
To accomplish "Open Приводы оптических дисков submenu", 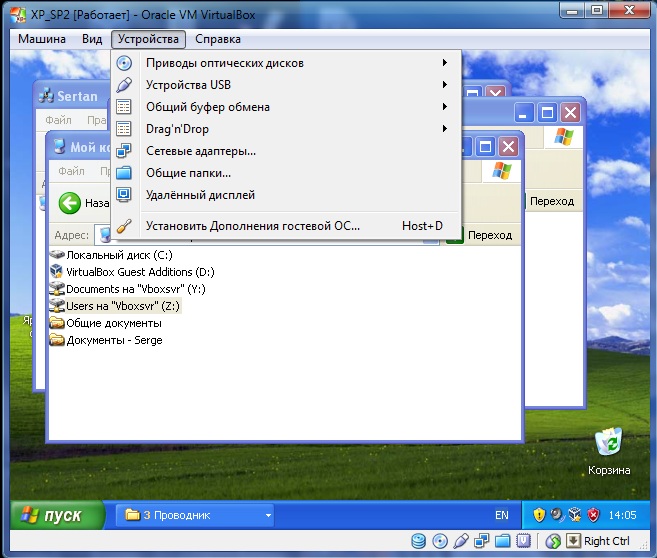I will click(x=286, y=63).
